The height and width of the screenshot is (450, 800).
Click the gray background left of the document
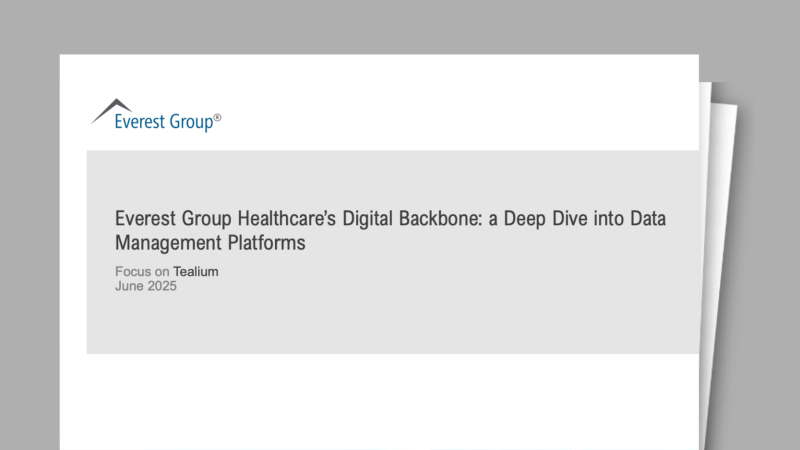tap(30, 250)
